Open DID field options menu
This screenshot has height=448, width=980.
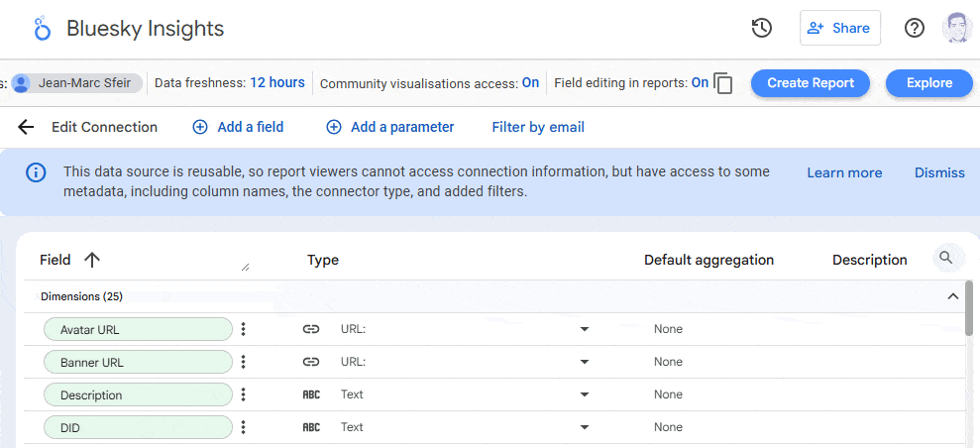[x=244, y=427]
